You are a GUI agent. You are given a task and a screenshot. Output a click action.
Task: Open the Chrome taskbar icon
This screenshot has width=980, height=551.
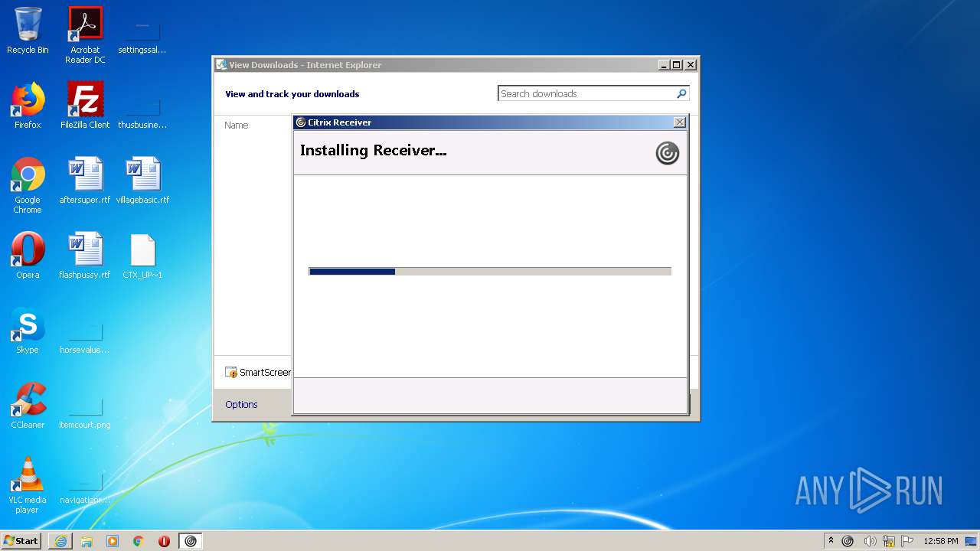139,541
